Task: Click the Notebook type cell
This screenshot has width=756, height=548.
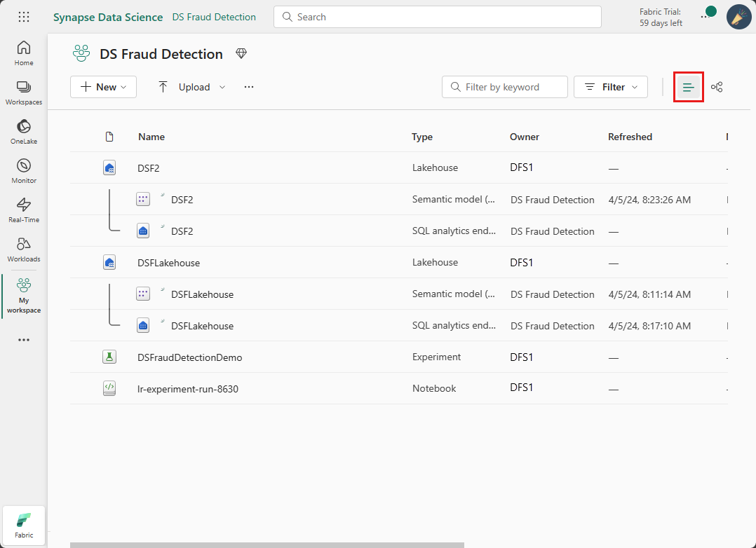Action: click(x=434, y=388)
